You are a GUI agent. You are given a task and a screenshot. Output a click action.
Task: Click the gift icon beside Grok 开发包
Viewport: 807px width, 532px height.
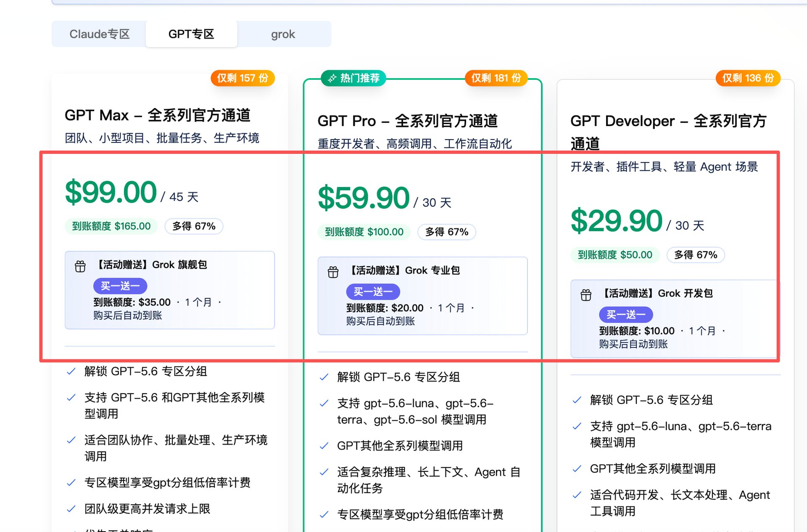tap(586, 295)
